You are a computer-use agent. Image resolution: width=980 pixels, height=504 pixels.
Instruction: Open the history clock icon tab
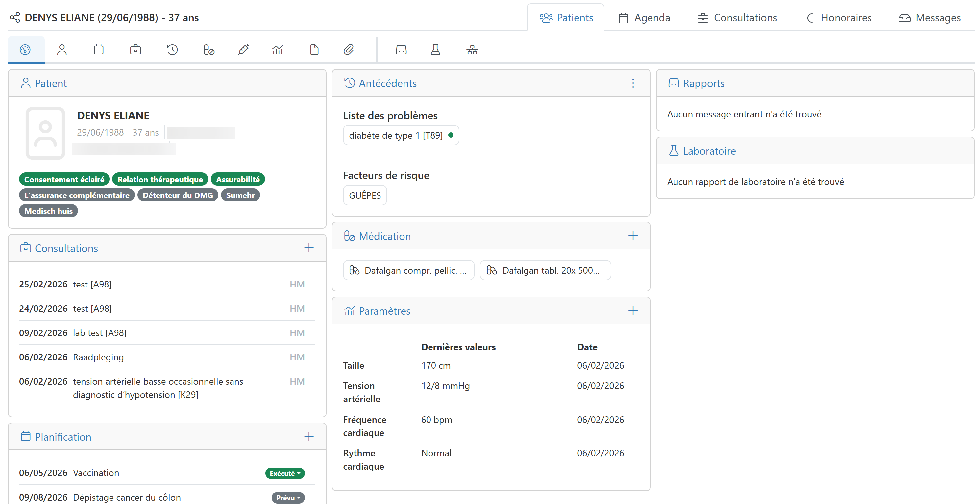[172, 50]
